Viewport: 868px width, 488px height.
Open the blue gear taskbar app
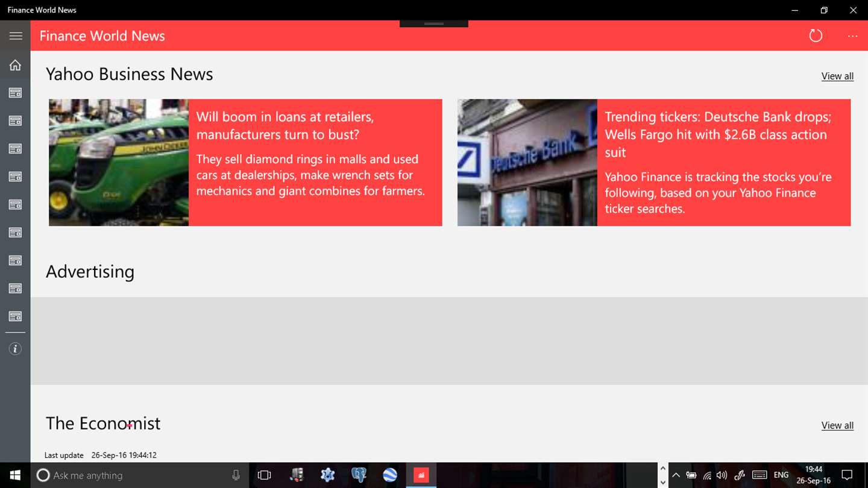pyautogui.click(x=327, y=475)
